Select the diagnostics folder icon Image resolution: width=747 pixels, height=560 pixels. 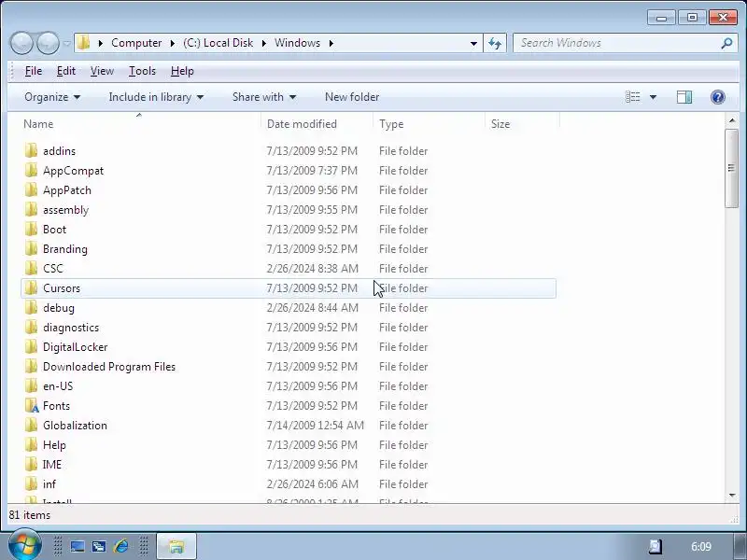[x=31, y=328]
